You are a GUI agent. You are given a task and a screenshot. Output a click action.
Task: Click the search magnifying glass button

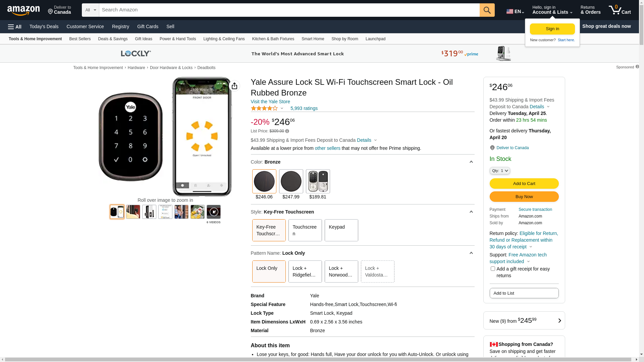(x=487, y=10)
